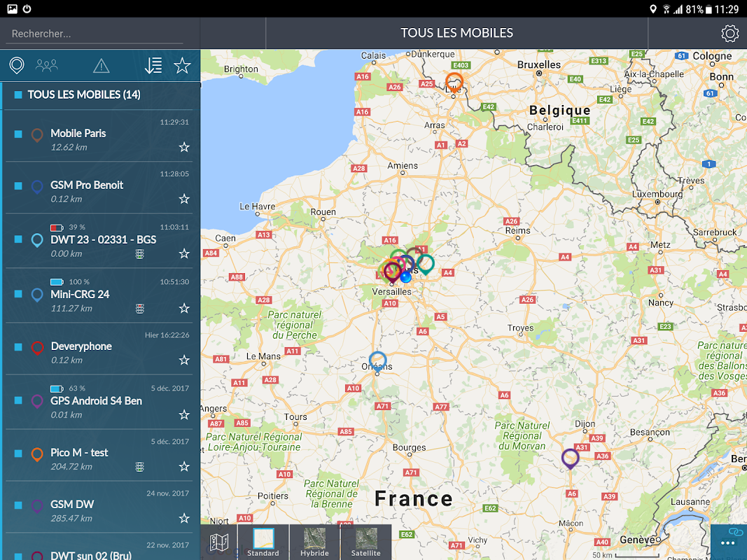Click the status bar power notification icon
Screen dimensions: 747x560
(27, 8)
